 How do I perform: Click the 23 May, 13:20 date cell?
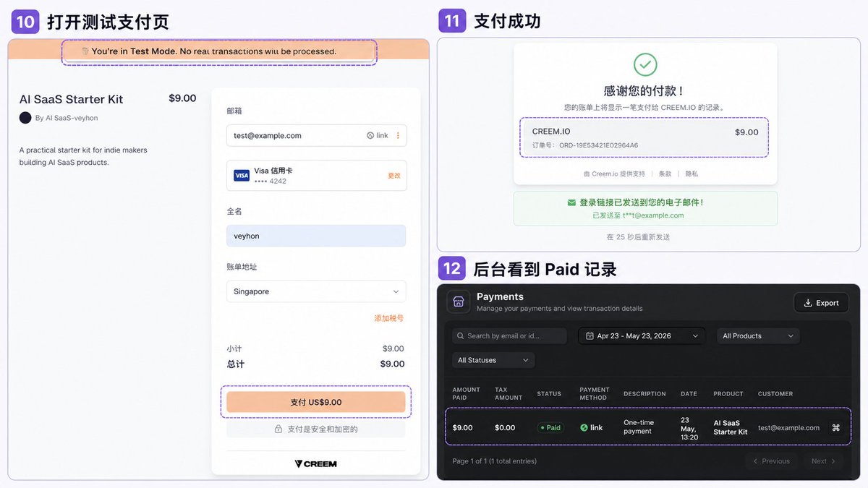pyautogui.click(x=689, y=427)
